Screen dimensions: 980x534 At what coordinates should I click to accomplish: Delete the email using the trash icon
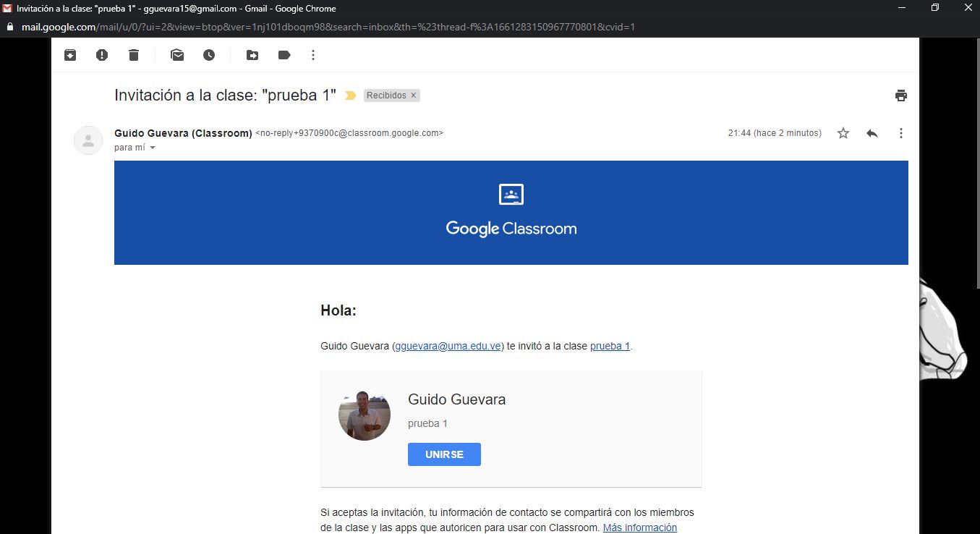click(133, 54)
